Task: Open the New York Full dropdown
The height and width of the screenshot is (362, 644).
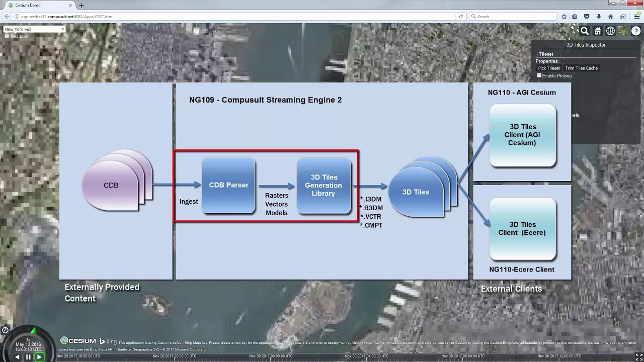Action: (x=35, y=29)
